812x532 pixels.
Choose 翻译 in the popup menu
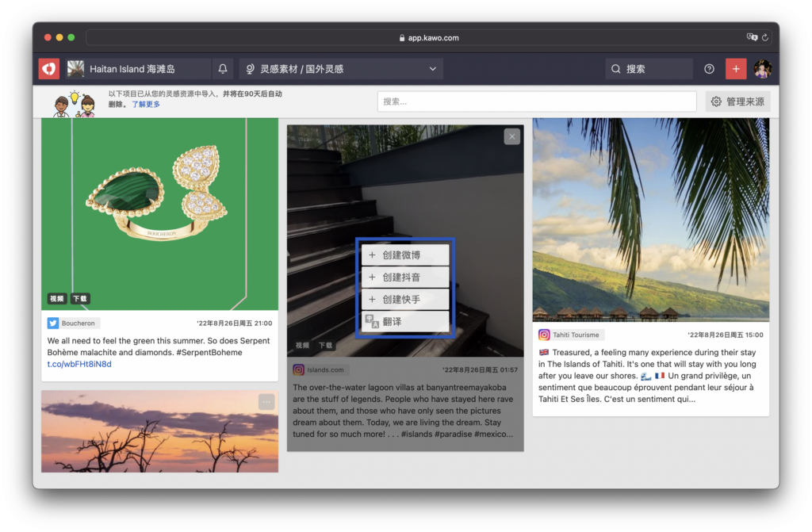405,322
